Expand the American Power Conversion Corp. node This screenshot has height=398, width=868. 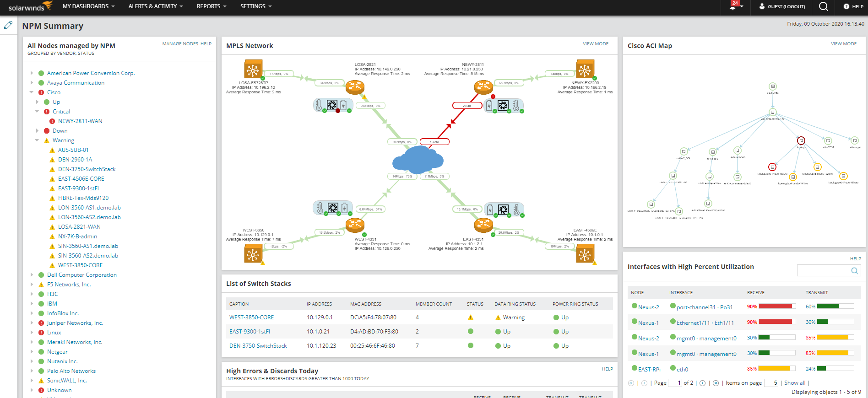[32, 73]
